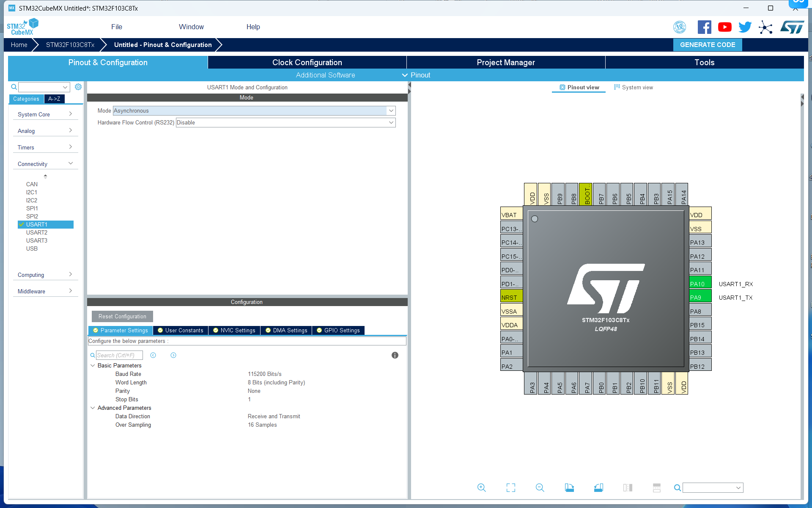The height and width of the screenshot is (508, 812).
Task: Zoom in on the chip pinout
Action: click(481, 488)
